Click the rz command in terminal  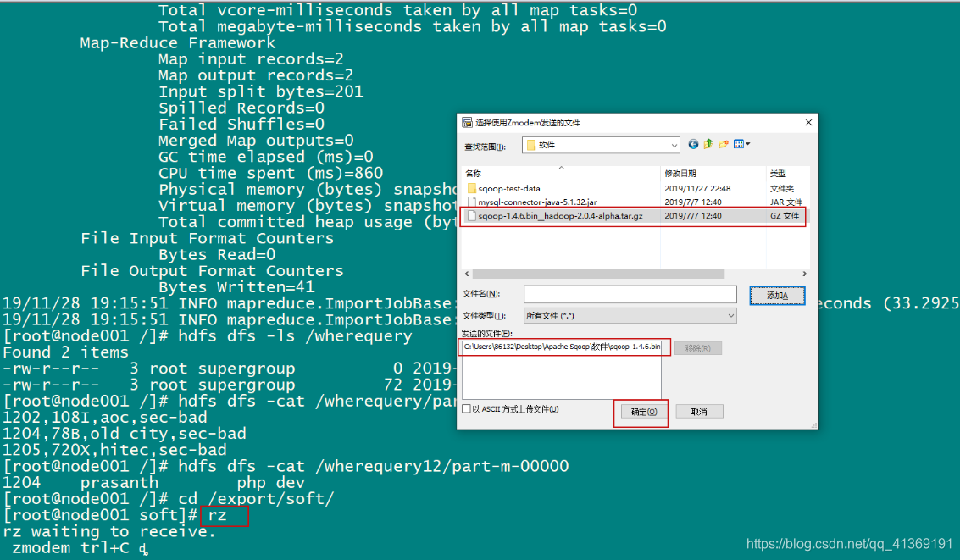pos(218,515)
